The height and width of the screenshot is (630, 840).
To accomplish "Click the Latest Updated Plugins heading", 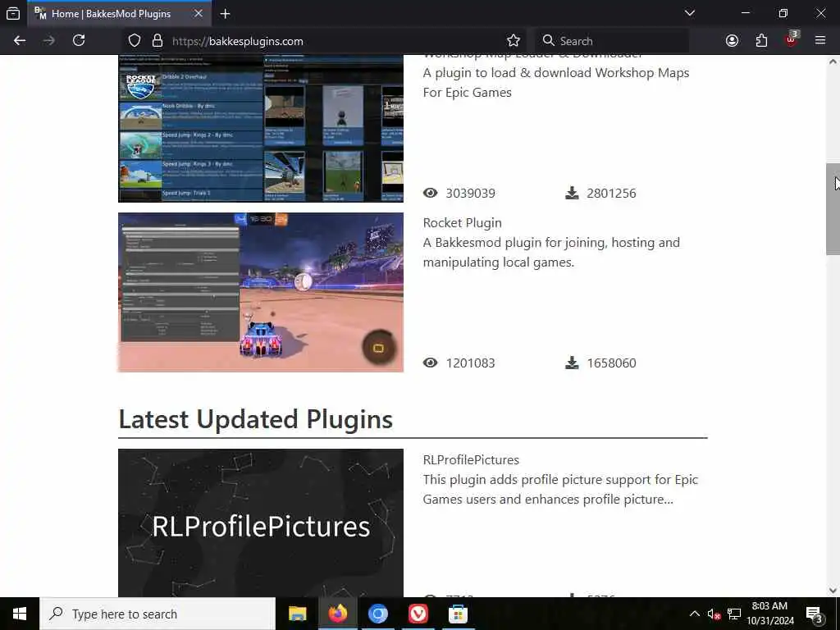I will click(256, 419).
